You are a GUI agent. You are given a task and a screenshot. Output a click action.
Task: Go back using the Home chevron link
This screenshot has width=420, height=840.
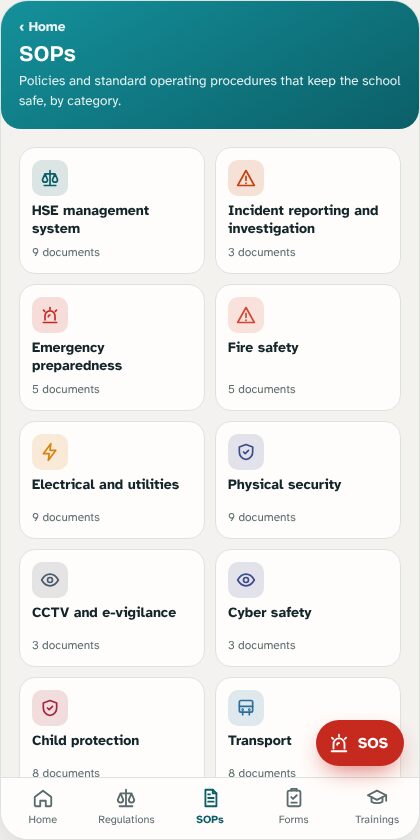(42, 27)
